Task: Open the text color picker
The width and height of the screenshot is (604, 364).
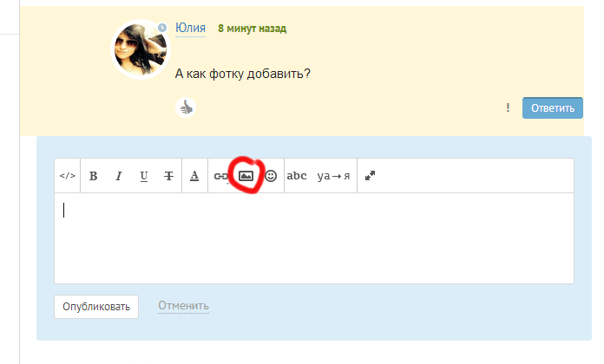Action: point(194,176)
